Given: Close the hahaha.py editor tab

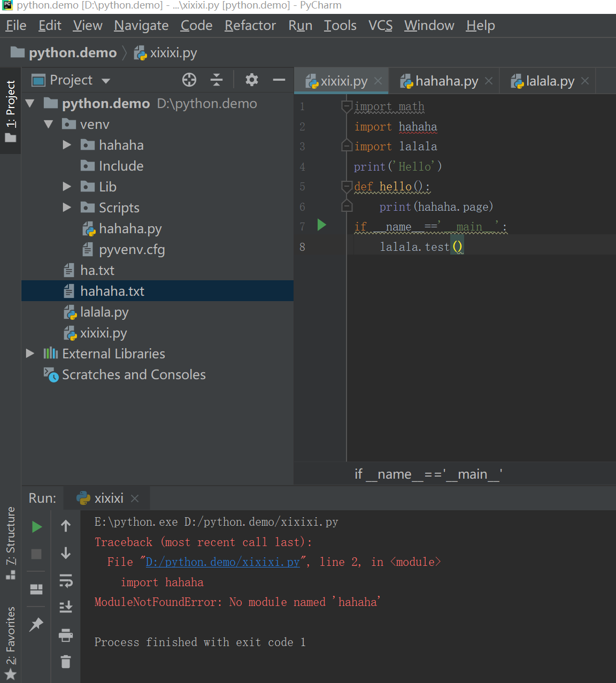Looking at the screenshot, I should [x=489, y=81].
